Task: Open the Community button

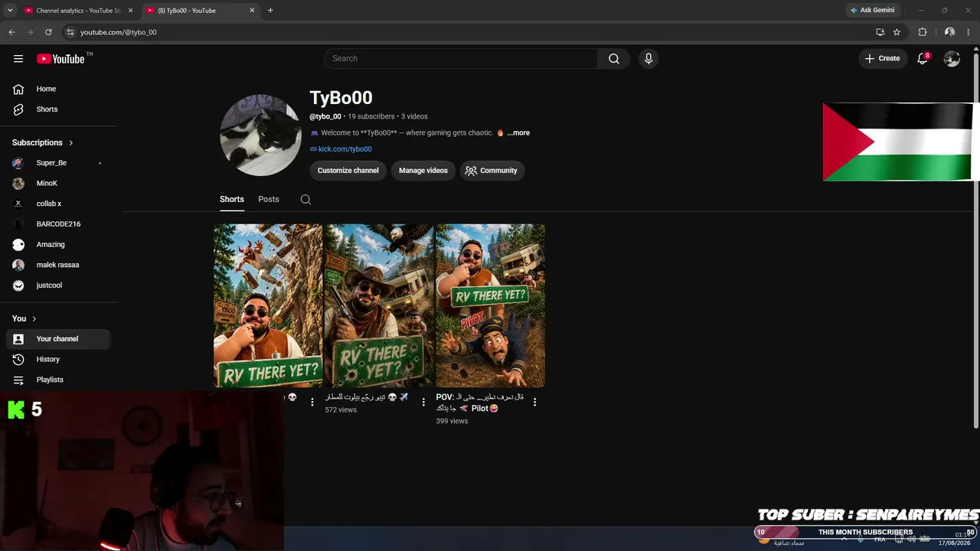Action: tap(492, 171)
